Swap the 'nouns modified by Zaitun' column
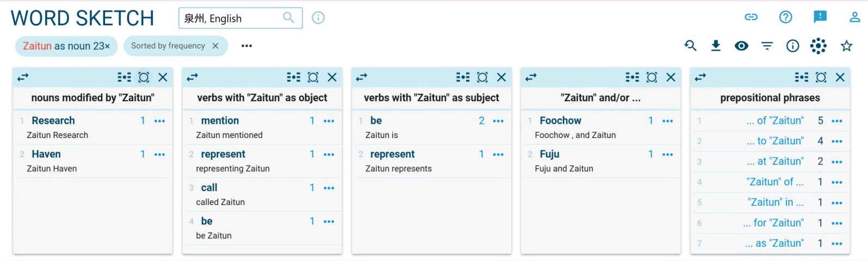868x261 pixels. [23, 77]
